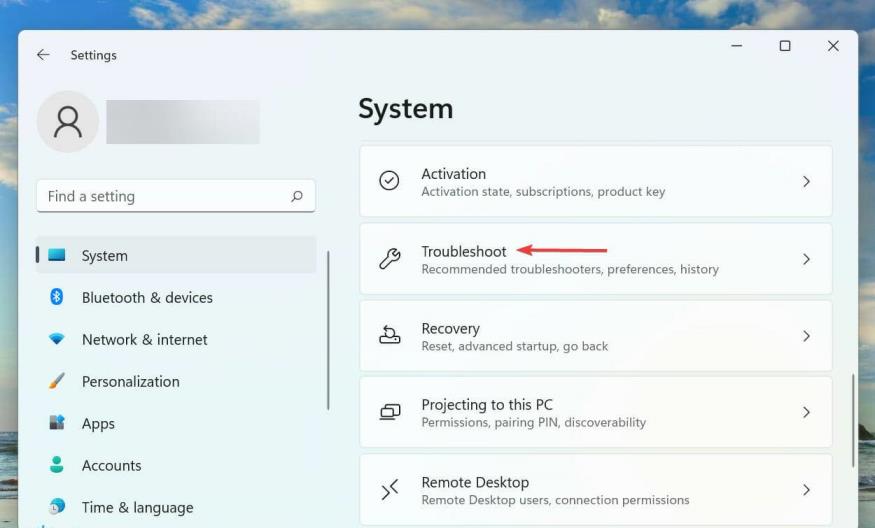
Task: Click the user profile avatar icon
Action: point(68,122)
